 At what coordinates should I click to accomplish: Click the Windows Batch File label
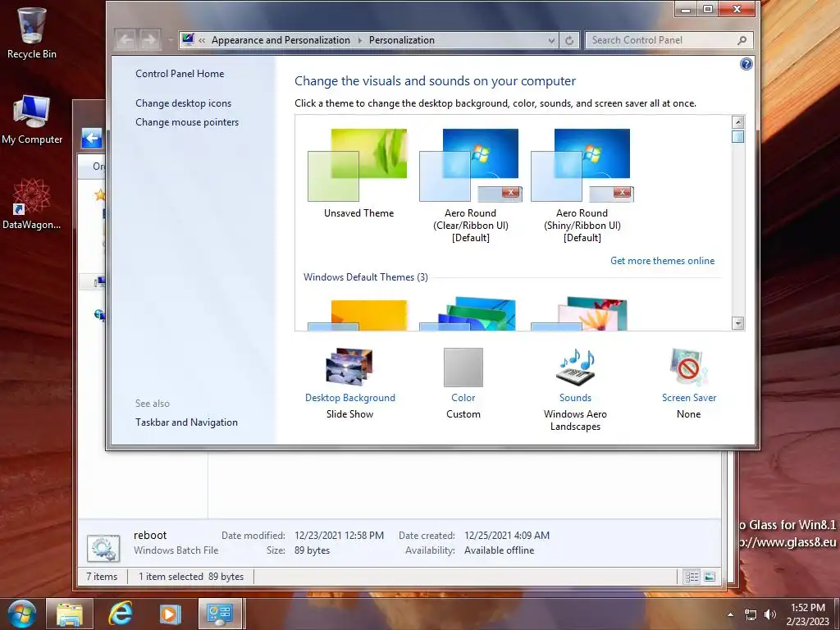176,550
